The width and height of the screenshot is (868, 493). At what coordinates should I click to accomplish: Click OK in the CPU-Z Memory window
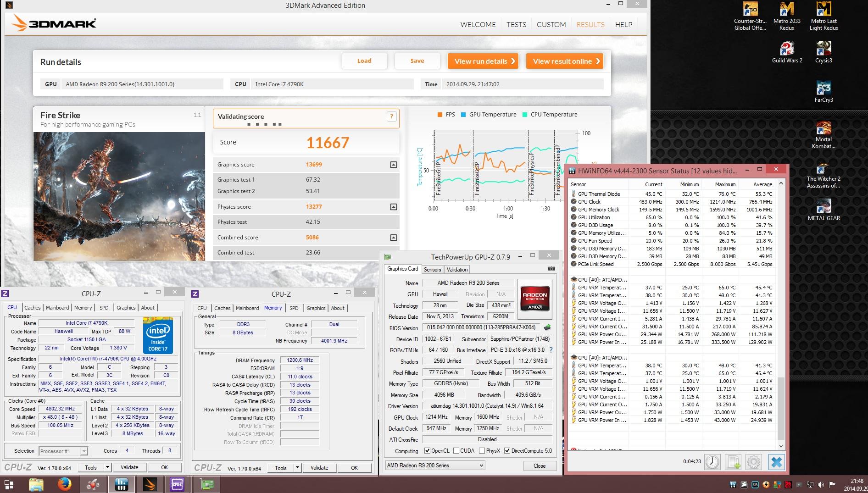click(x=354, y=468)
